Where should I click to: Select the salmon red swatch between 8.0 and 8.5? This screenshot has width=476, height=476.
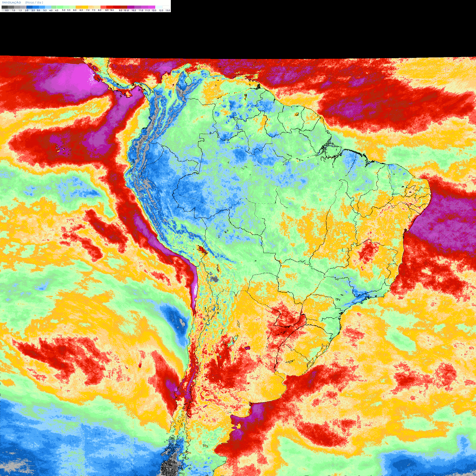(x=103, y=7)
